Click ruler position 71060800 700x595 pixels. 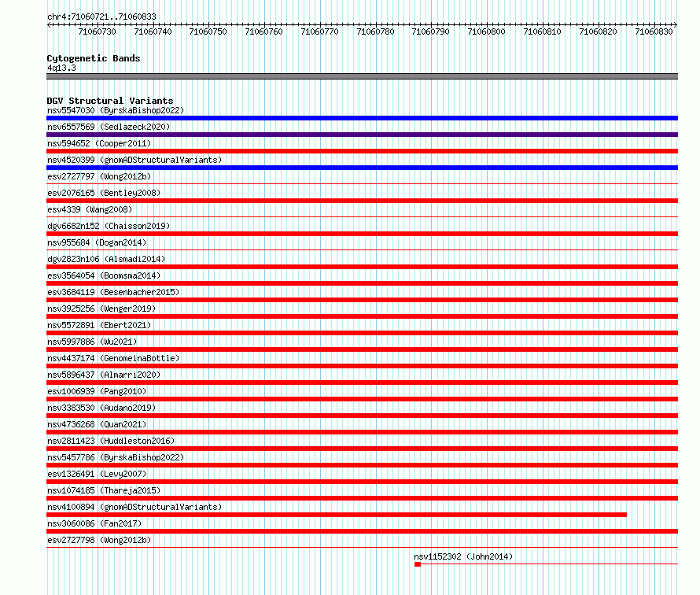486,31
